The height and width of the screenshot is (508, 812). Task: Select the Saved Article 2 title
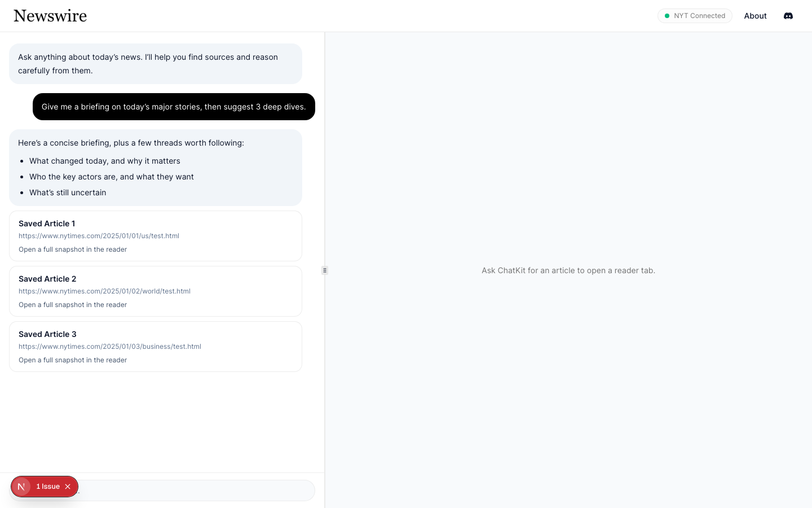(47, 279)
